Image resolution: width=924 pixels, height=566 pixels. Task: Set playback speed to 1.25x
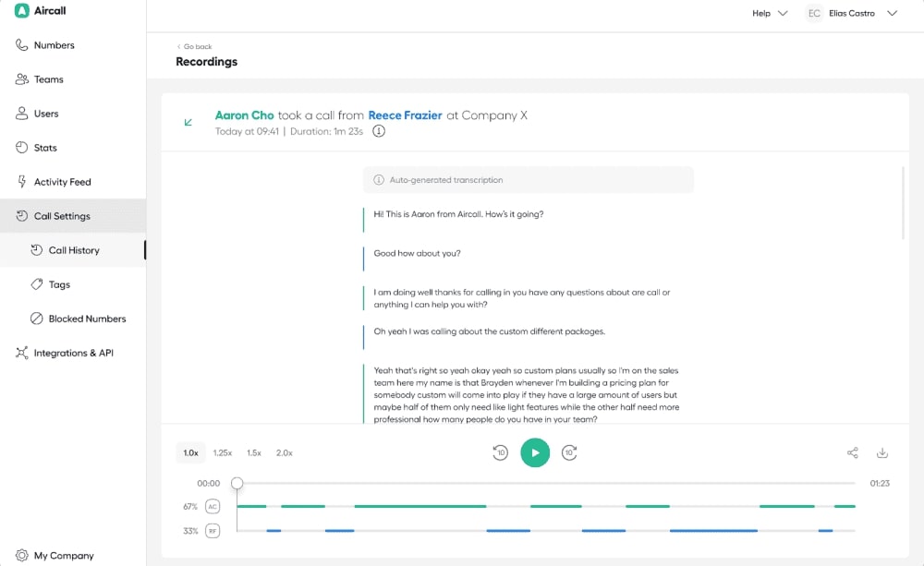[x=222, y=452]
